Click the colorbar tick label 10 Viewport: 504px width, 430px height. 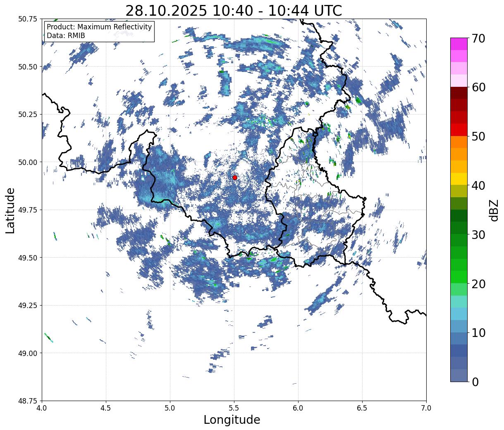tap(478, 332)
